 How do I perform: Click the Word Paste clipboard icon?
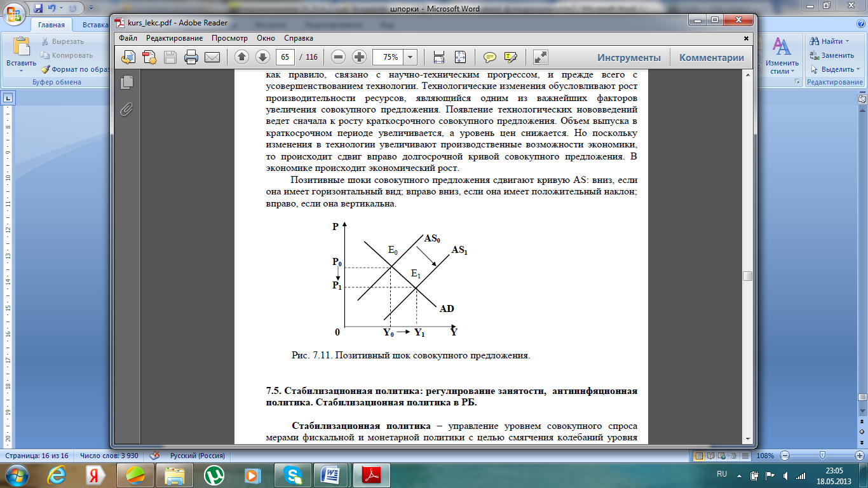click(x=22, y=46)
